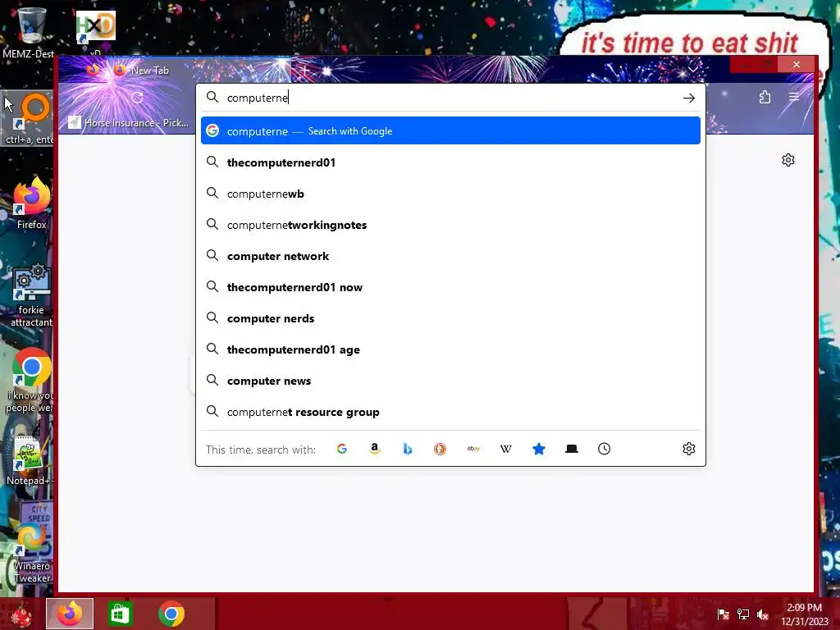This screenshot has height=630, width=840.
Task: Select the Notepad++ desktop shortcut
Action: click(x=30, y=461)
